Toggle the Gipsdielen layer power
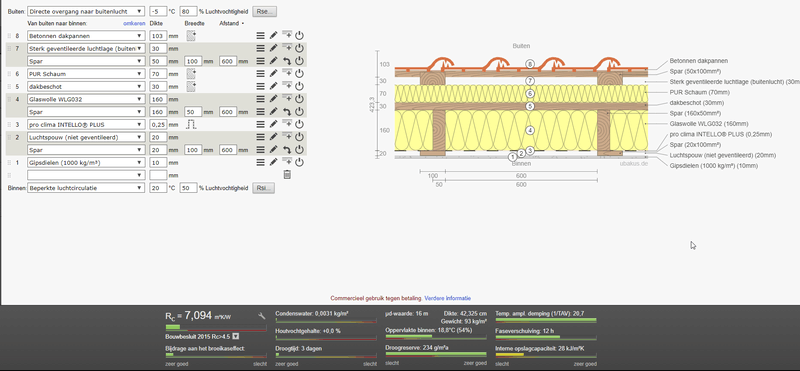The image size is (800, 371). pos(299,162)
